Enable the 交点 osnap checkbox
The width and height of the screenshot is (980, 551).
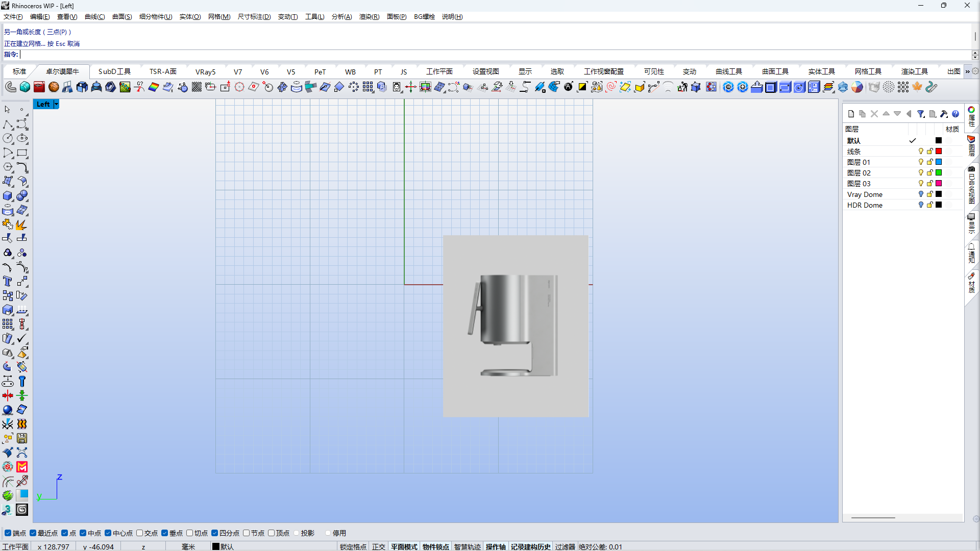click(x=140, y=533)
